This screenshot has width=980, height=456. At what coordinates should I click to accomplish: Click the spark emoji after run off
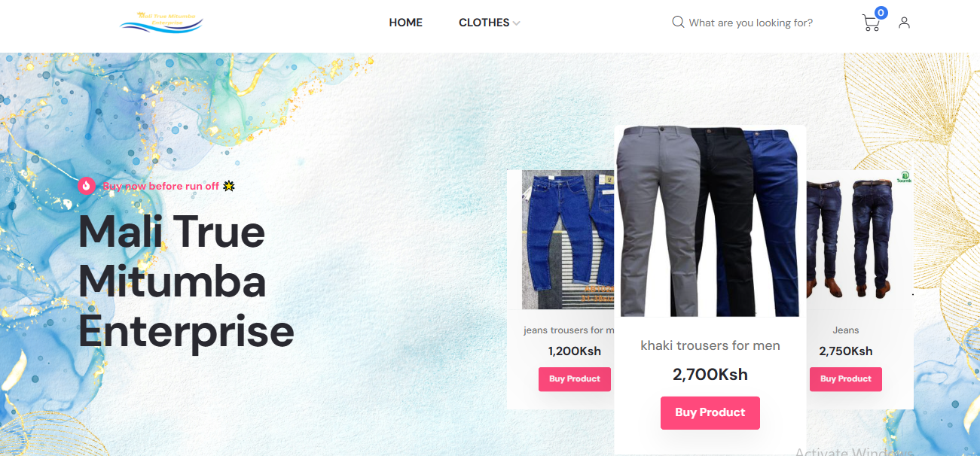click(x=229, y=186)
